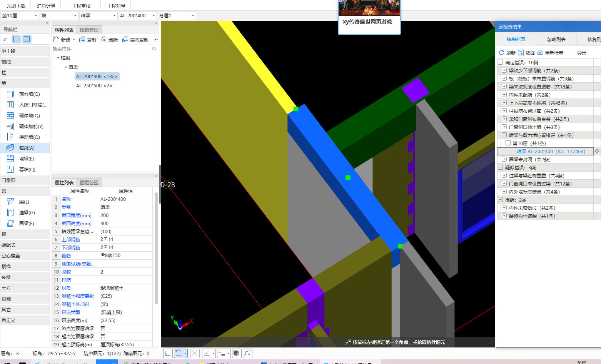Collapse the 疑似错误：3类 group
Screen dimensions: 601x364
[501, 167]
